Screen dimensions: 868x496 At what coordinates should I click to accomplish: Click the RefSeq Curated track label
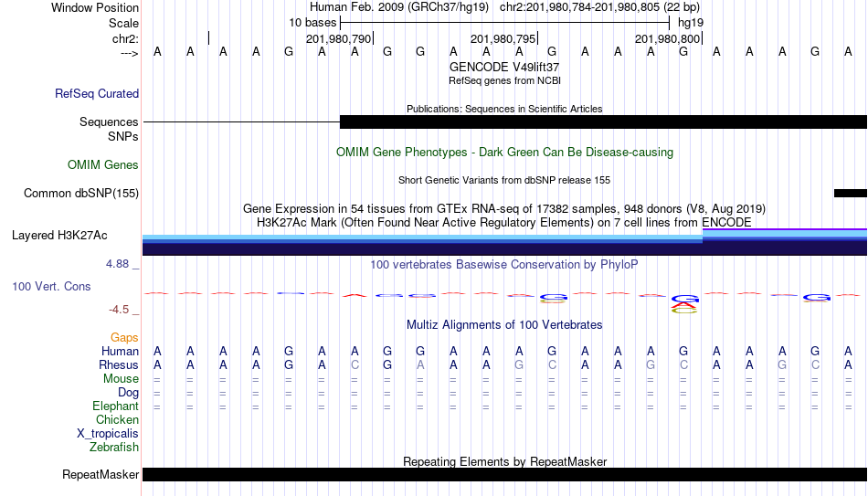97,93
